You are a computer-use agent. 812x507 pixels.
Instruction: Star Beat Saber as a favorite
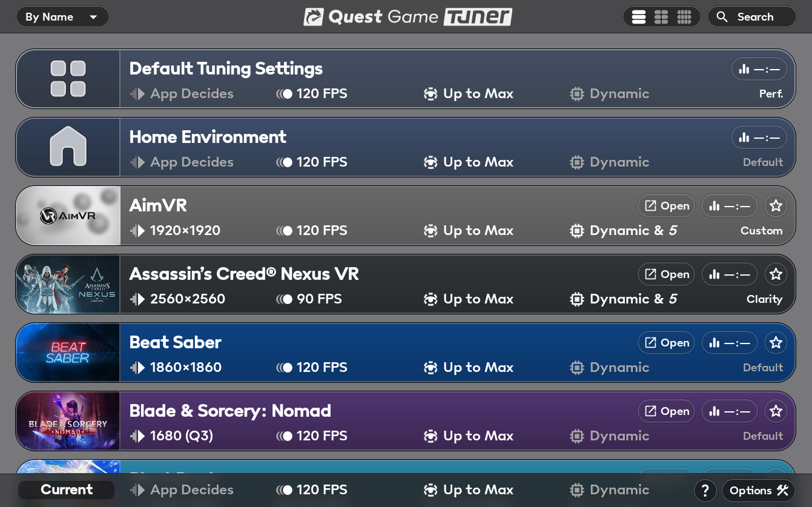click(x=776, y=343)
